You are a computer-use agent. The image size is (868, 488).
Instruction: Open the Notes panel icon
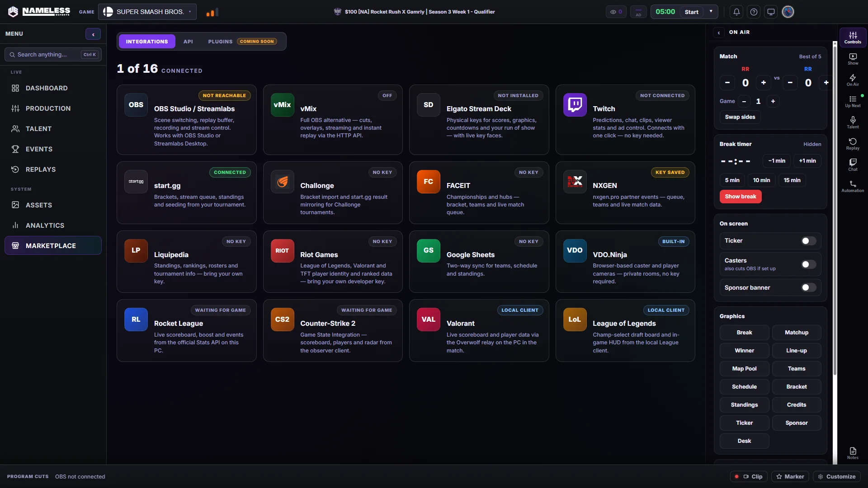click(x=853, y=453)
